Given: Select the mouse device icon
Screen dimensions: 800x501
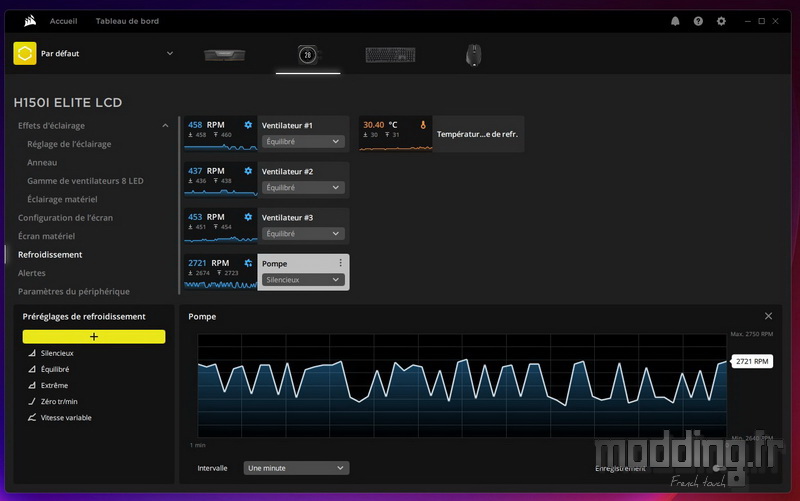Looking at the screenshot, I should (x=473, y=55).
